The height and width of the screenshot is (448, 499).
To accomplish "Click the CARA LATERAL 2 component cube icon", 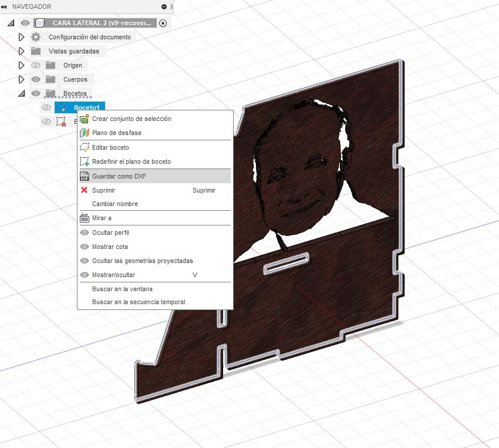I will (x=39, y=23).
